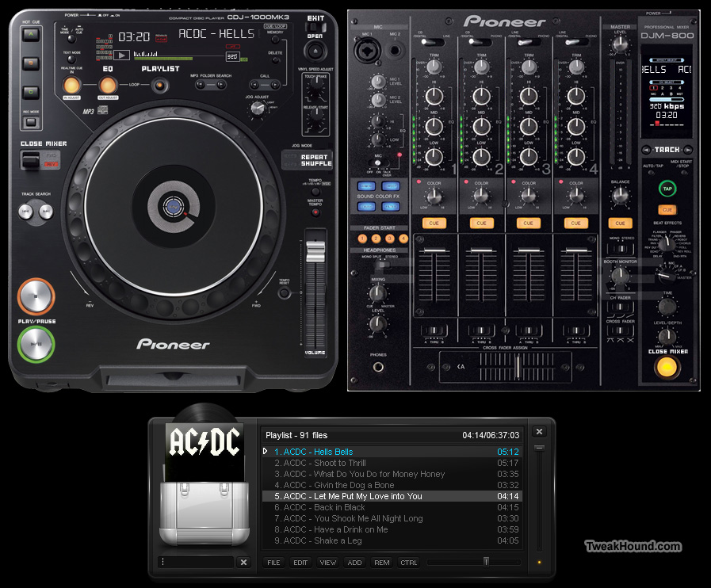Trigger Hot Cue A on the CDJ

pyautogui.click(x=31, y=35)
